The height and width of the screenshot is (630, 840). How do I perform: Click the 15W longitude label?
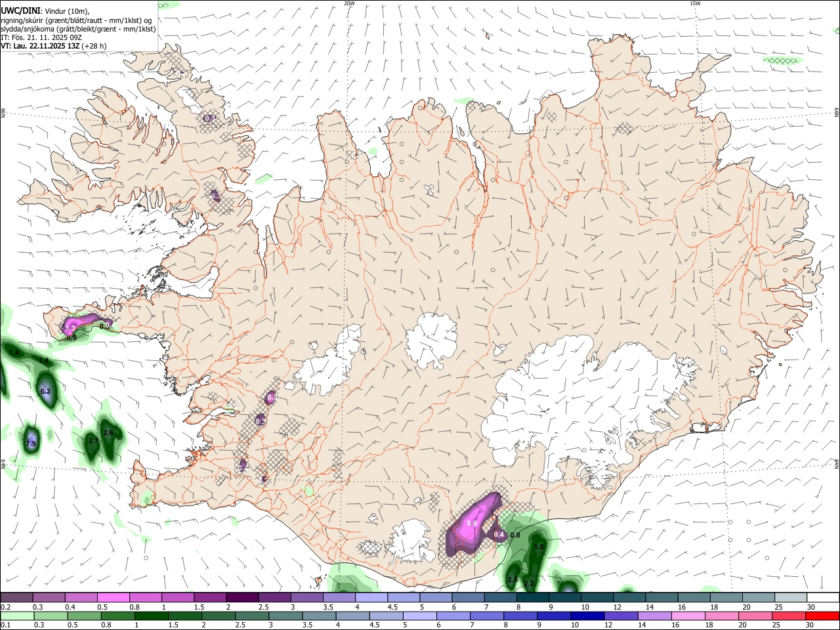695,3
